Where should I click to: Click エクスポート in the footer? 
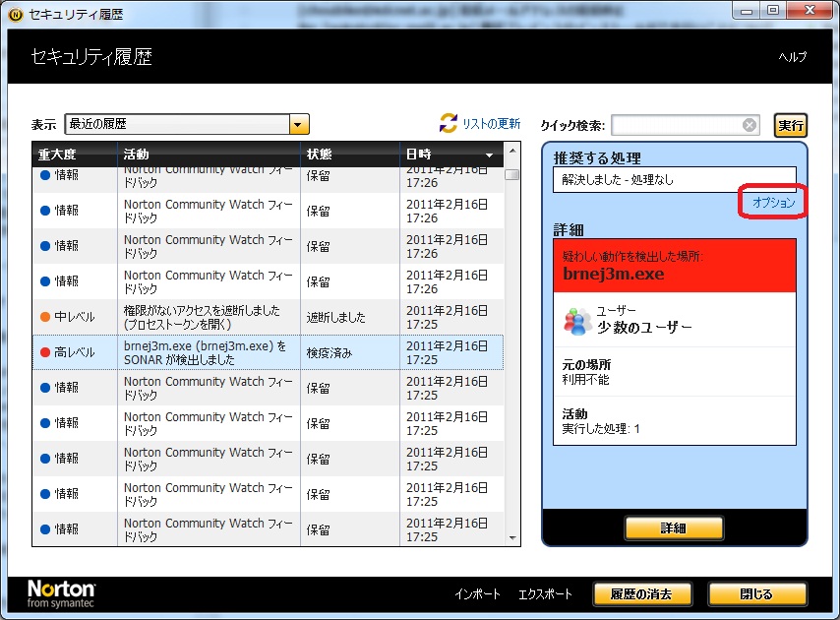(545, 593)
